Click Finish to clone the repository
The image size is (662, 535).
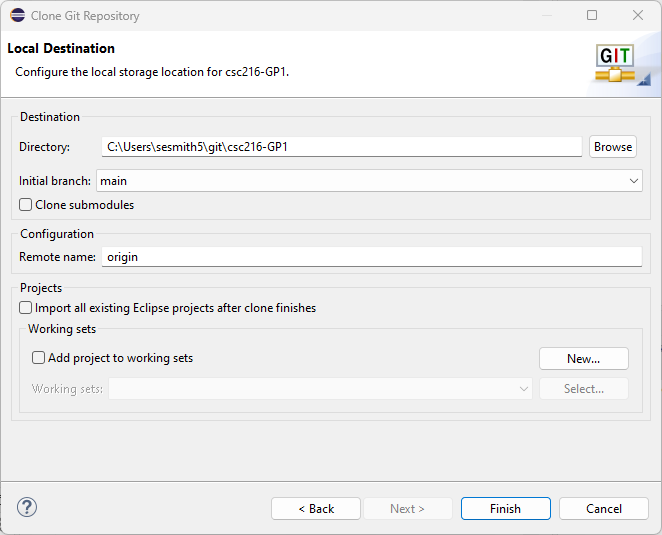[506, 508]
